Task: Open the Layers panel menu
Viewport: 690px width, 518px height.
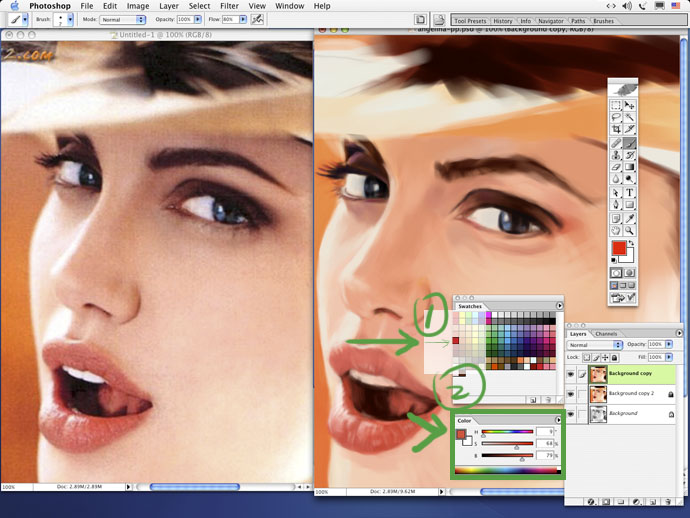Action: 679,333
